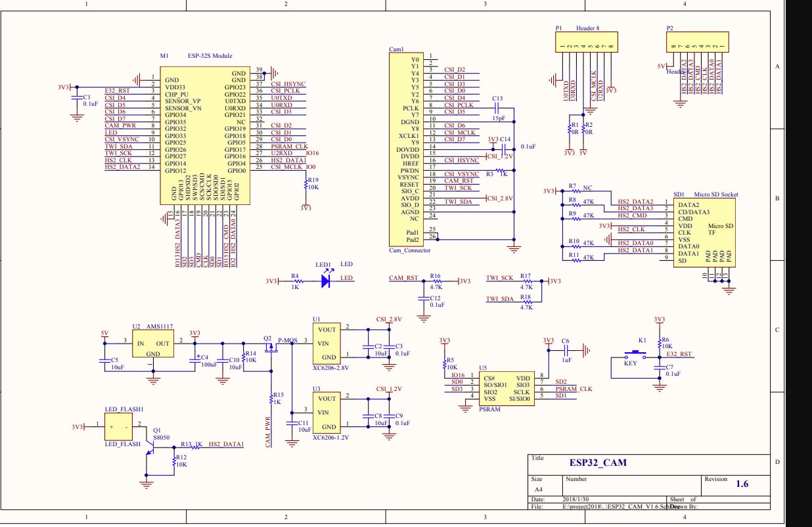Click capacitor C11 10uF symbol

291,423
